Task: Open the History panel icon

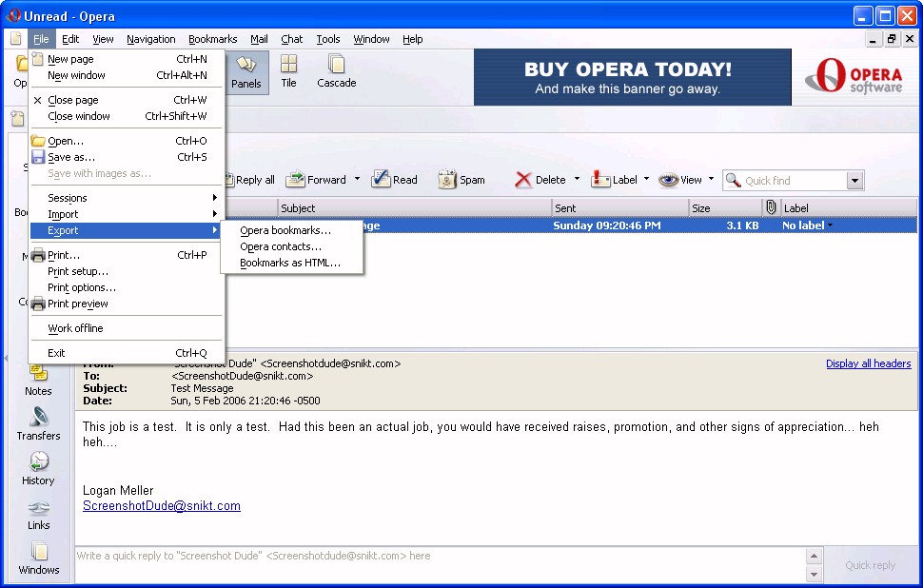Action: [x=38, y=469]
